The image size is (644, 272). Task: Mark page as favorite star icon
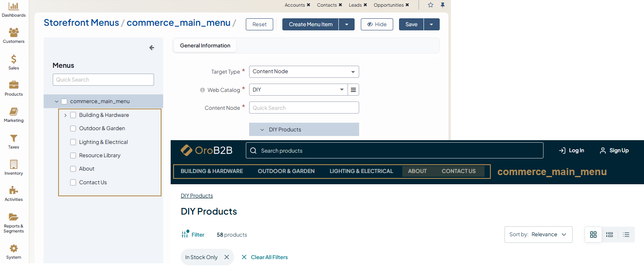[431, 5]
